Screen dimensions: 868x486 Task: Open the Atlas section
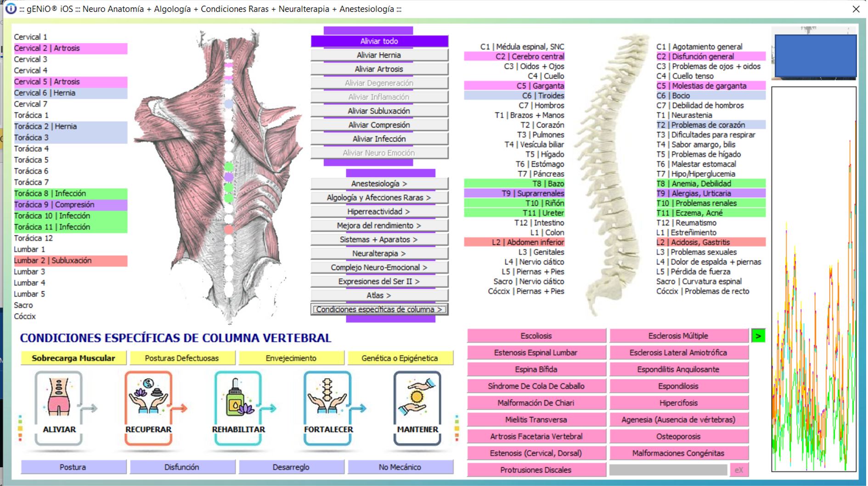tap(379, 295)
